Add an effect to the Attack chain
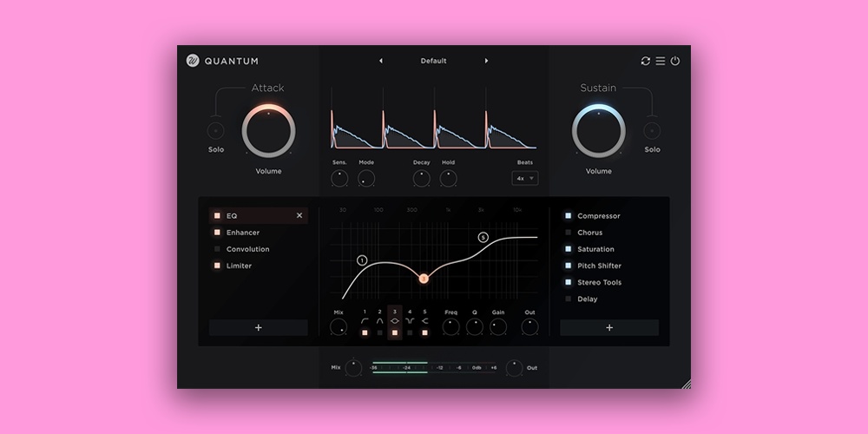 point(258,327)
